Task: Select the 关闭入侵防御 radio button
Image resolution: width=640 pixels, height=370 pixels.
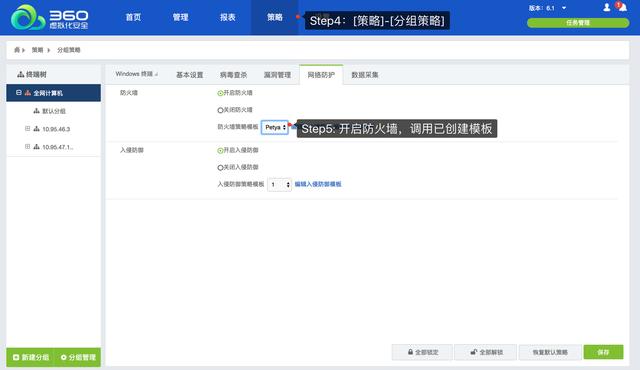Action: tap(220, 168)
